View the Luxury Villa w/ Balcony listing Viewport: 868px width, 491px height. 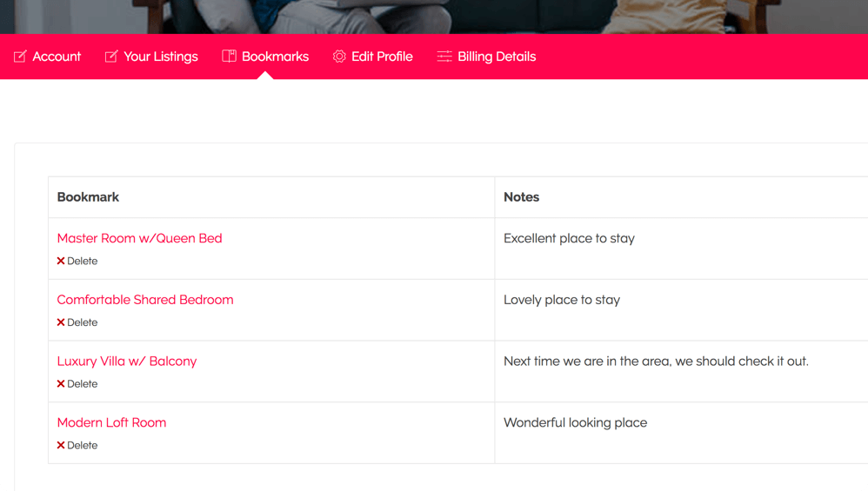point(127,361)
